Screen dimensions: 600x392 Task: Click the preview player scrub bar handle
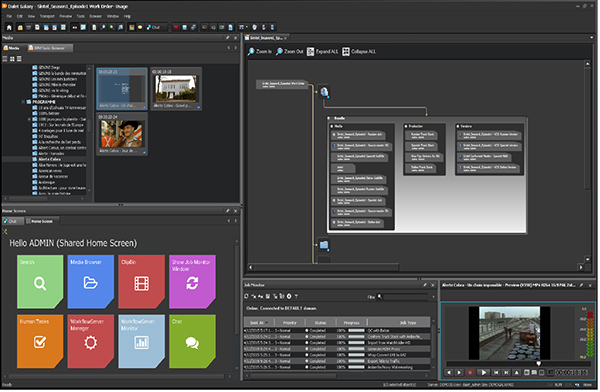(538, 363)
